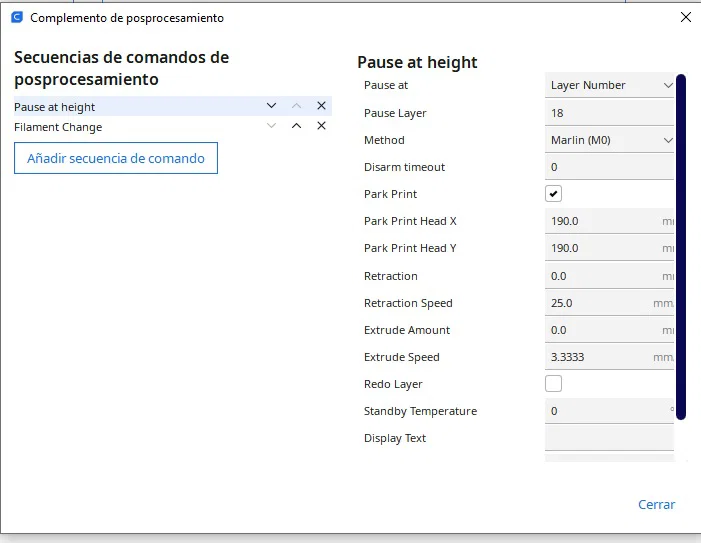
Task: Click the Retraction Speed label
Action: [x=408, y=303]
